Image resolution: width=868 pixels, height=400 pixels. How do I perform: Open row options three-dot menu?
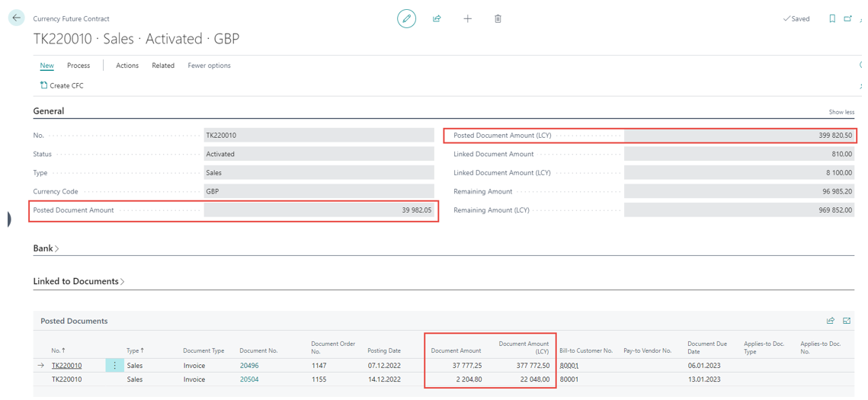point(115,366)
